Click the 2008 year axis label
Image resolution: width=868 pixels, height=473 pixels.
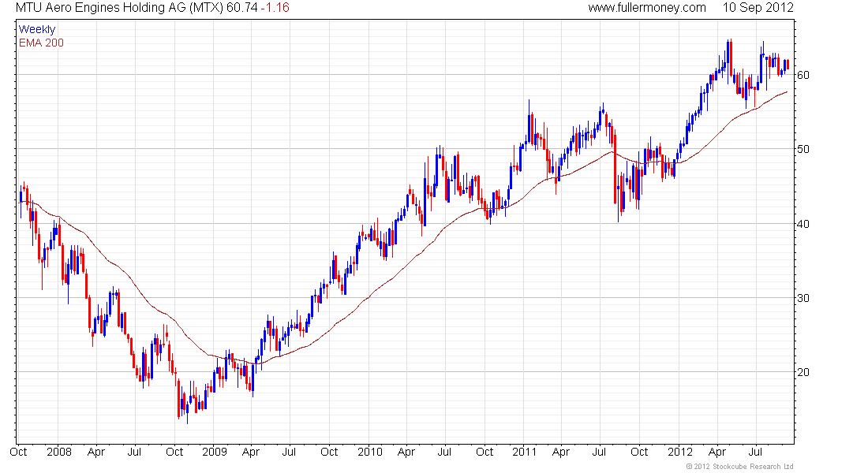point(59,452)
